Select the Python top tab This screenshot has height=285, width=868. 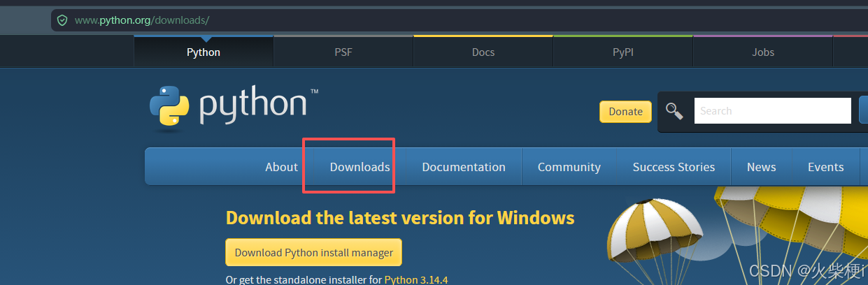(204, 52)
